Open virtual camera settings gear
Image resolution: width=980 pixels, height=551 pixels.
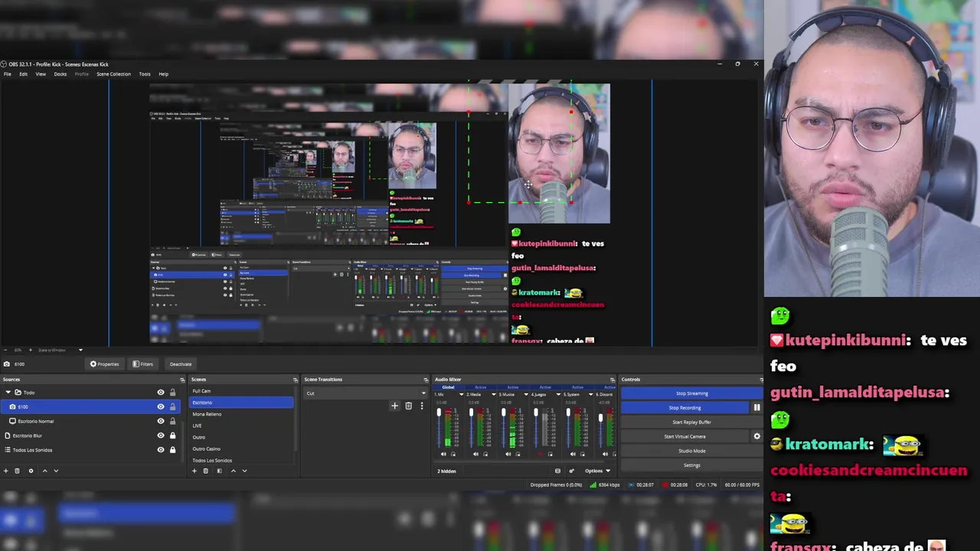click(x=756, y=436)
